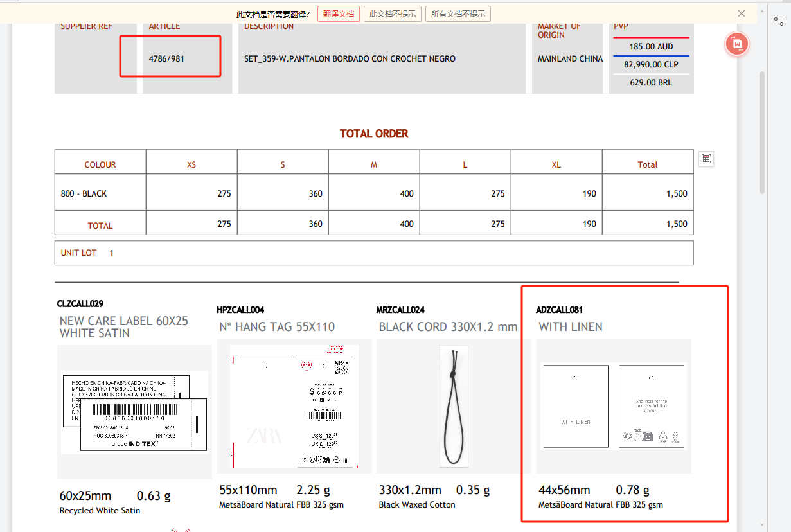This screenshot has height=532, width=791.
Task: Close the translation prompt bar
Action: click(x=742, y=13)
